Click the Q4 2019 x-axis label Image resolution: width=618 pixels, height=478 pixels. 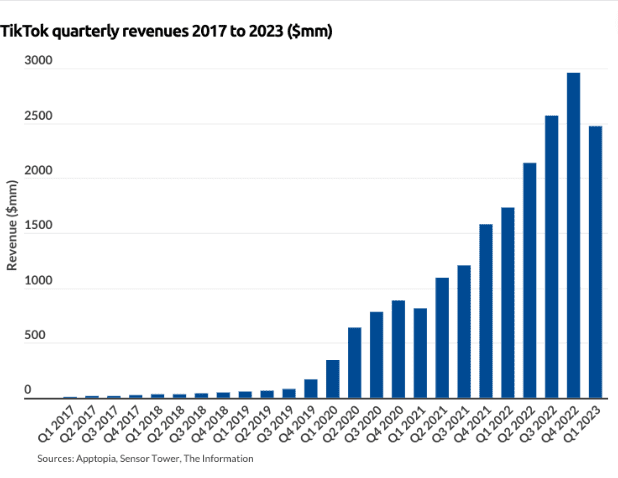pyautogui.click(x=297, y=424)
